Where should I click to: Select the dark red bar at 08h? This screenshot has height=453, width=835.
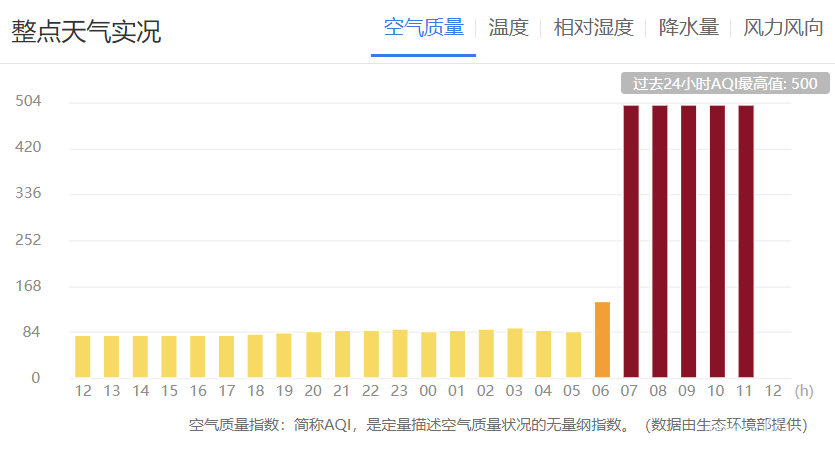(660, 241)
